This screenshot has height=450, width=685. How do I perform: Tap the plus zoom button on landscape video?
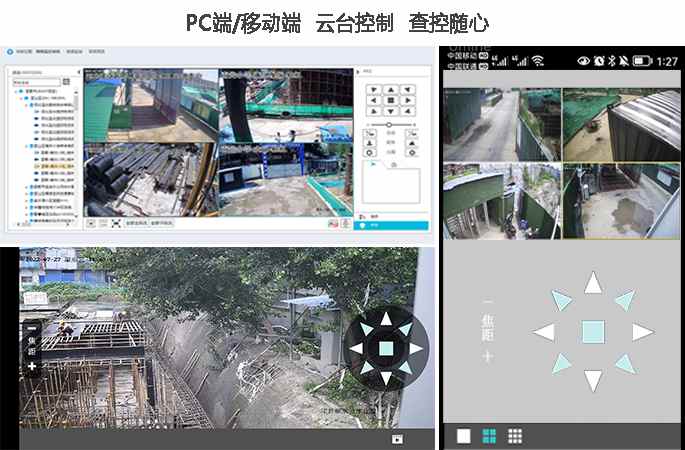click(32, 366)
